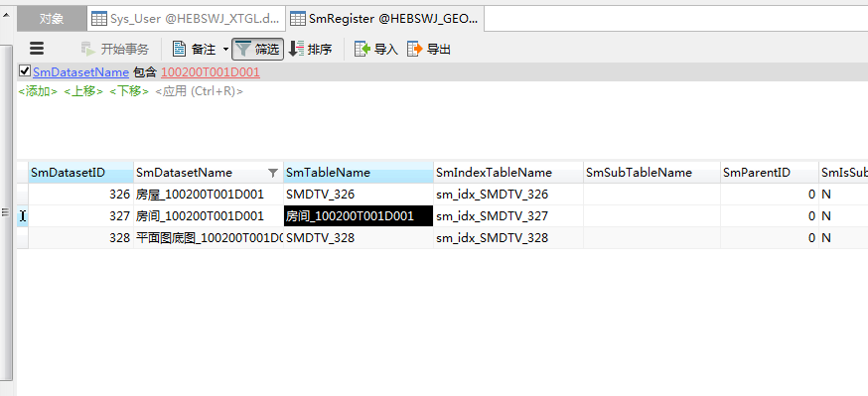The width and height of the screenshot is (868, 396).
Task: Toggle the 筛选 filter button
Action: (257, 50)
